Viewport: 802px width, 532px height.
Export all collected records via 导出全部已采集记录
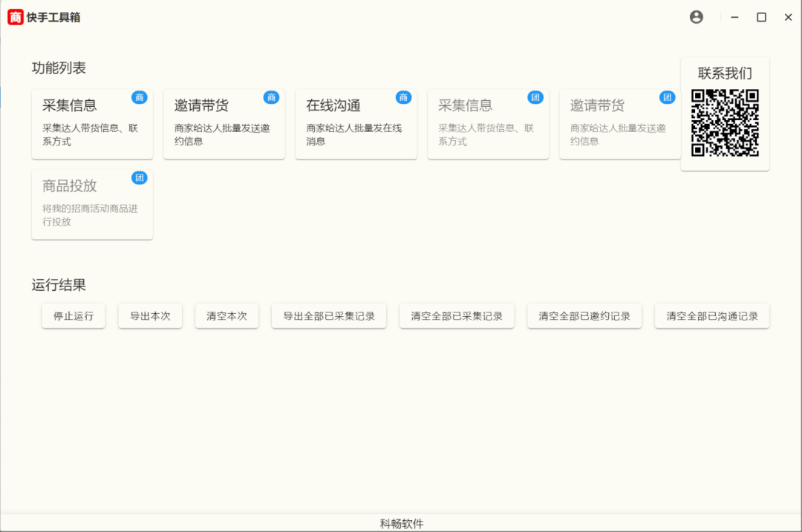pyautogui.click(x=329, y=315)
